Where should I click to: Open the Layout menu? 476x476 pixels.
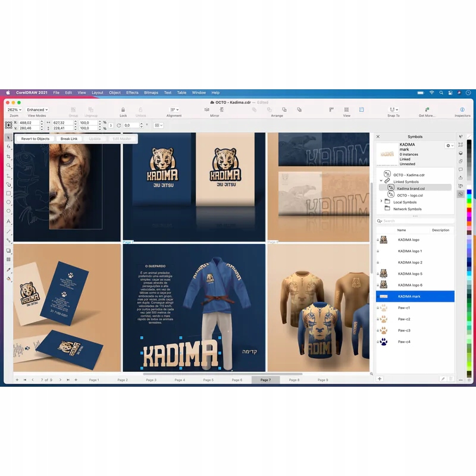(x=98, y=93)
